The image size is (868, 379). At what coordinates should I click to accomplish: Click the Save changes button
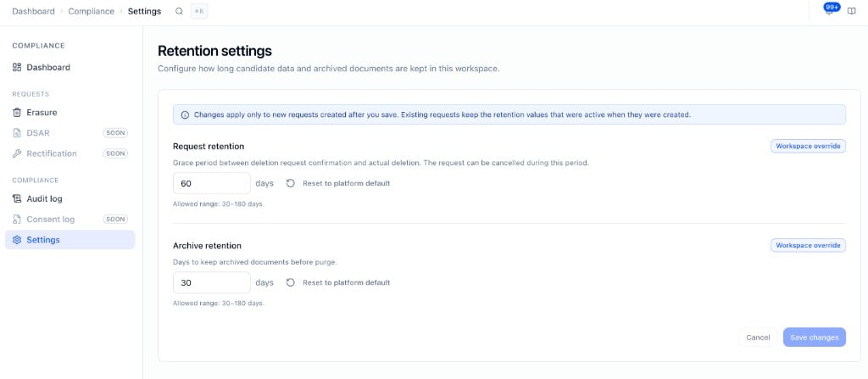[x=815, y=337]
